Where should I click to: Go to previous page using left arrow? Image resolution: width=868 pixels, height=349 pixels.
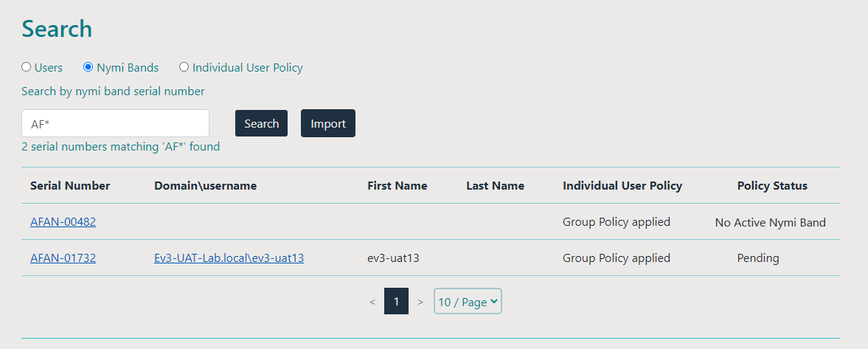tap(372, 302)
